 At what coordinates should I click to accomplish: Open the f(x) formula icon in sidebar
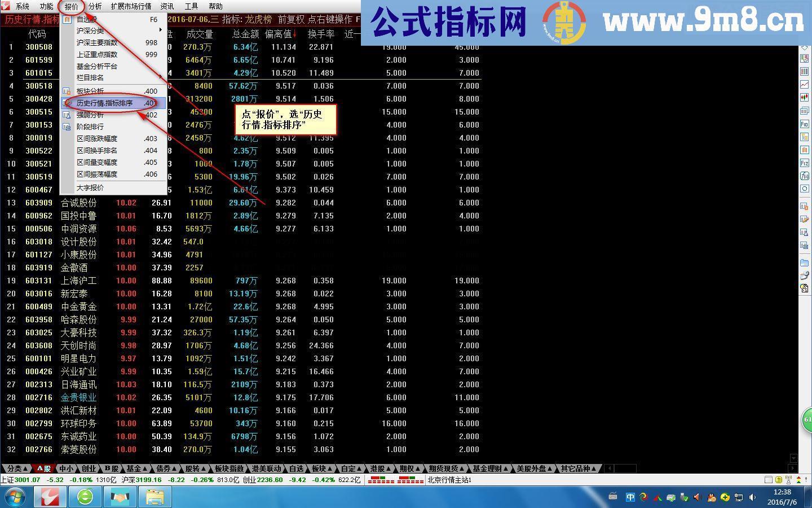(x=805, y=176)
